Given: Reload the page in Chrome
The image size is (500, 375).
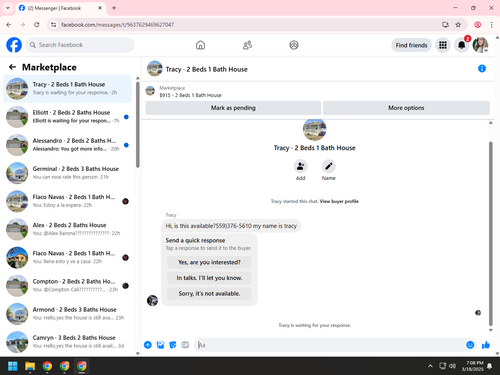Looking at the screenshot, I should (x=37, y=25).
